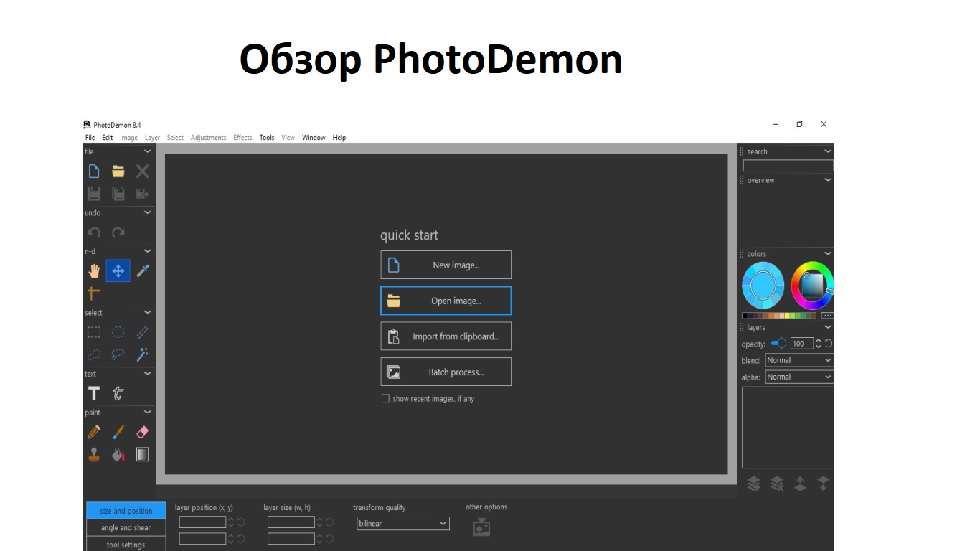Screen dimensions: 980x551
Task: Select the Typography text tool
Action: [x=118, y=393]
